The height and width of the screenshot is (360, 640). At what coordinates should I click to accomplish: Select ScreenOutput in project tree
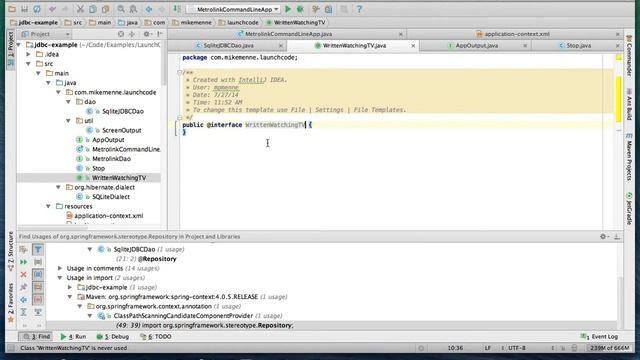(x=121, y=130)
